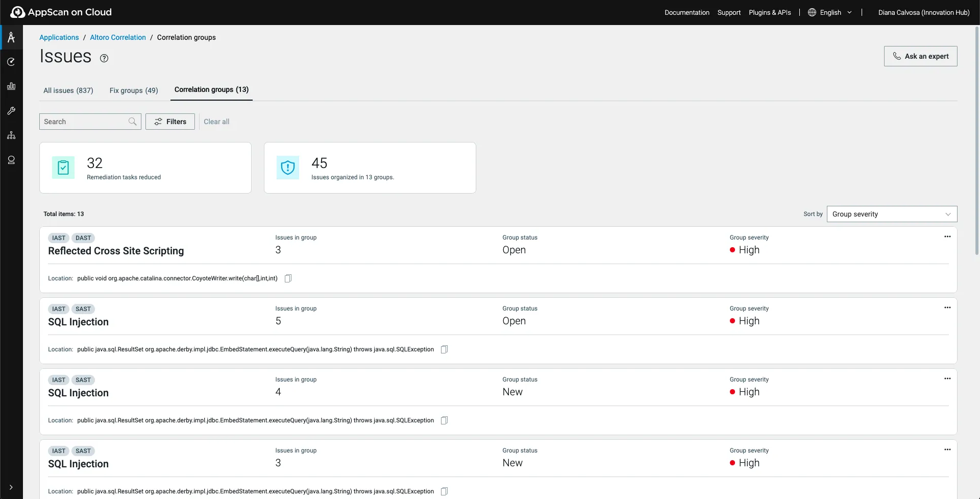The width and height of the screenshot is (980, 499).
Task: Open the scans icon in left sidebar
Action: (x=11, y=62)
